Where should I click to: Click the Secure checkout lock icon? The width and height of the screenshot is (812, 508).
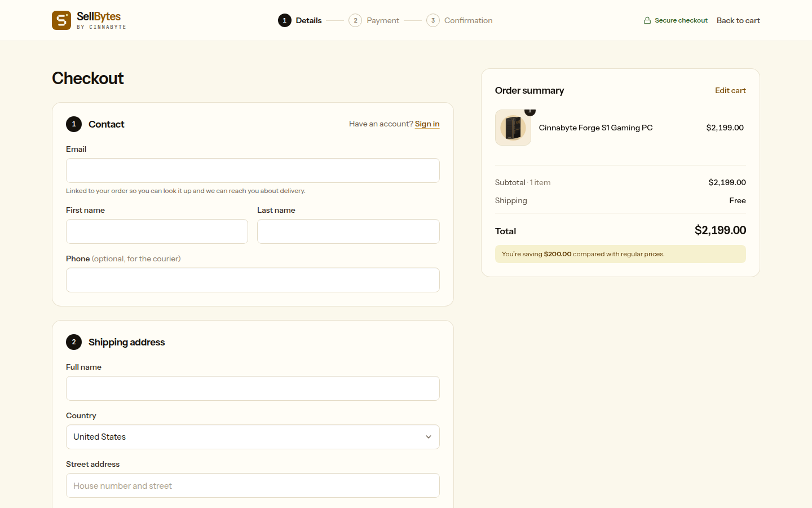click(647, 20)
